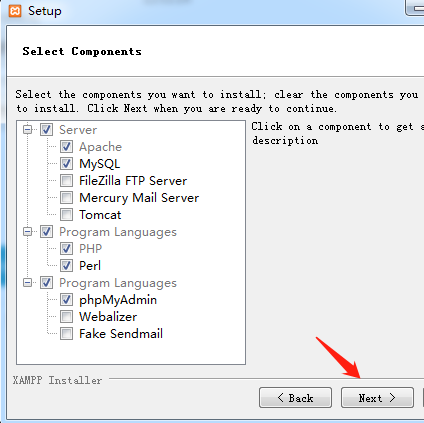Enable the FileZilla FTP Server checkbox
This screenshot has height=423, width=424.
pyautogui.click(x=66, y=180)
